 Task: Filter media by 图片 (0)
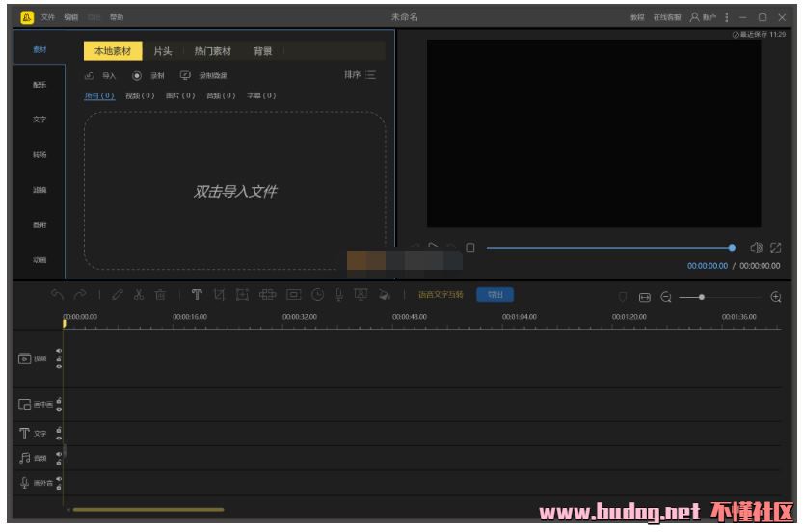point(180,95)
